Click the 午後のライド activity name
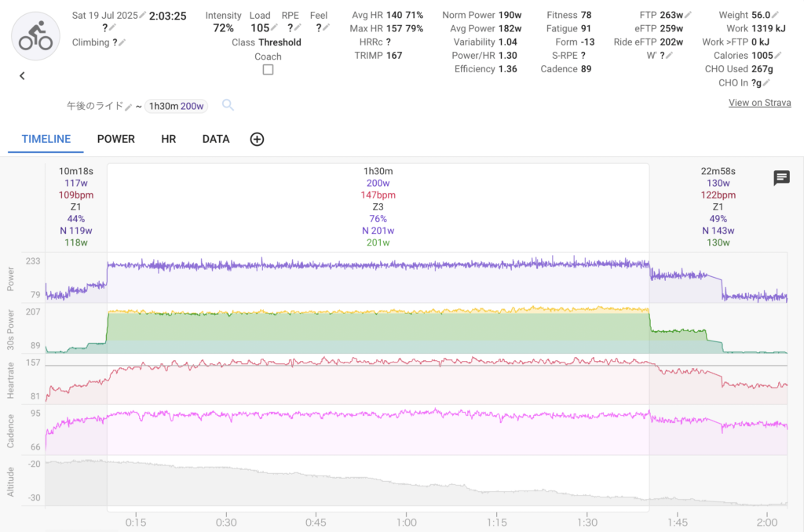This screenshot has height=532, width=804. coord(95,106)
